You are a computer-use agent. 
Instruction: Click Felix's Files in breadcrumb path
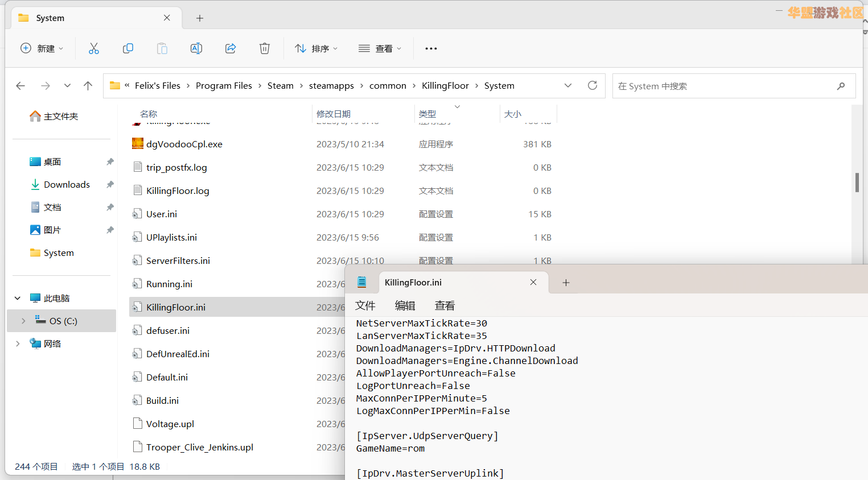(158, 85)
